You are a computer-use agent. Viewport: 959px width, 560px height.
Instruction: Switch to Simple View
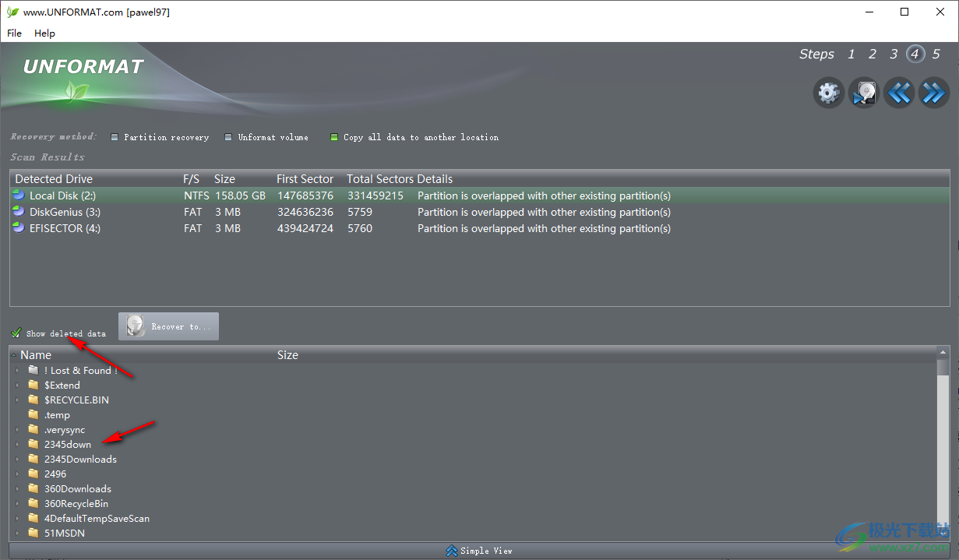pyautogui.click(x=479, y=551)
